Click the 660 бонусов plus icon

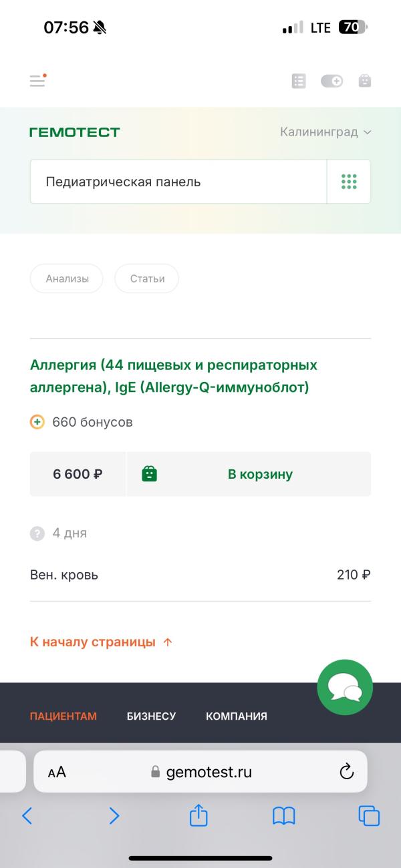(x=37, y=422)
